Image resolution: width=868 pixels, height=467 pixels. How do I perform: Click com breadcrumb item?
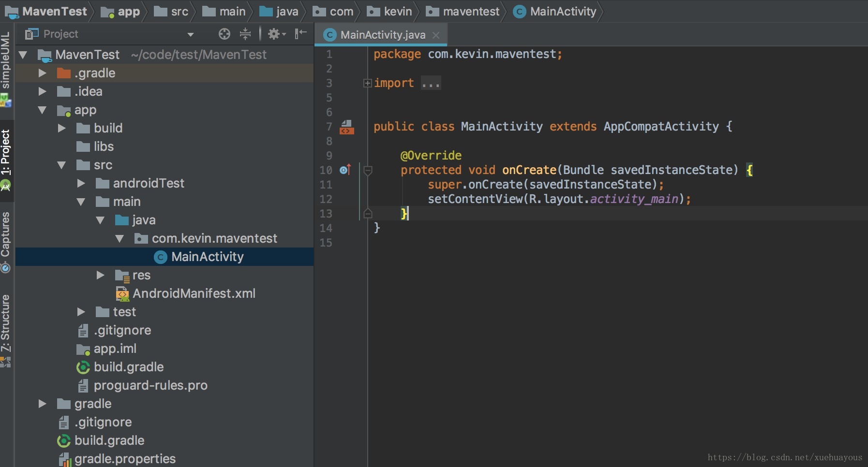point(333,12)
